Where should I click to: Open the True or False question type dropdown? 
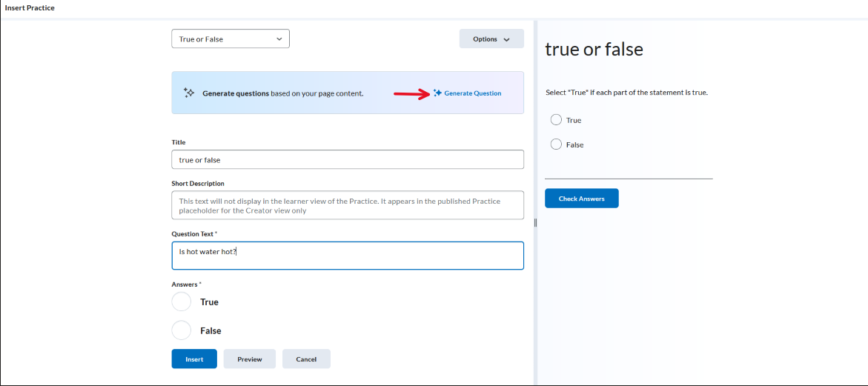[231, 39]
